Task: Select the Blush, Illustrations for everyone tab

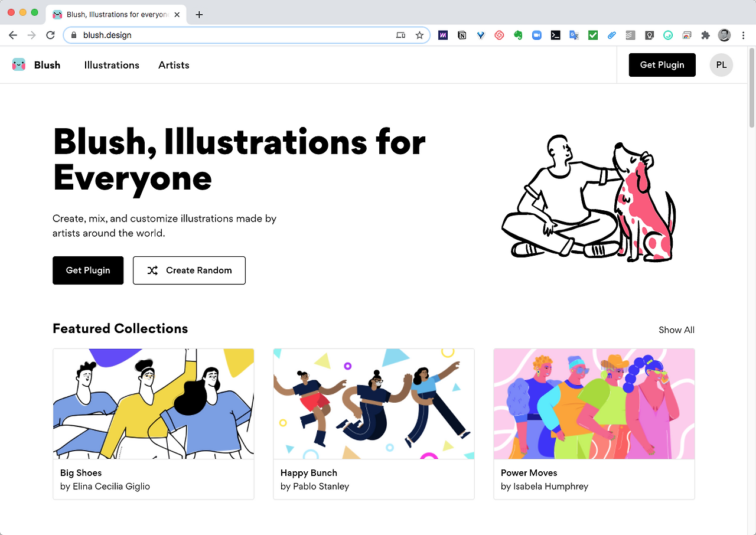Action: (117, 15)
